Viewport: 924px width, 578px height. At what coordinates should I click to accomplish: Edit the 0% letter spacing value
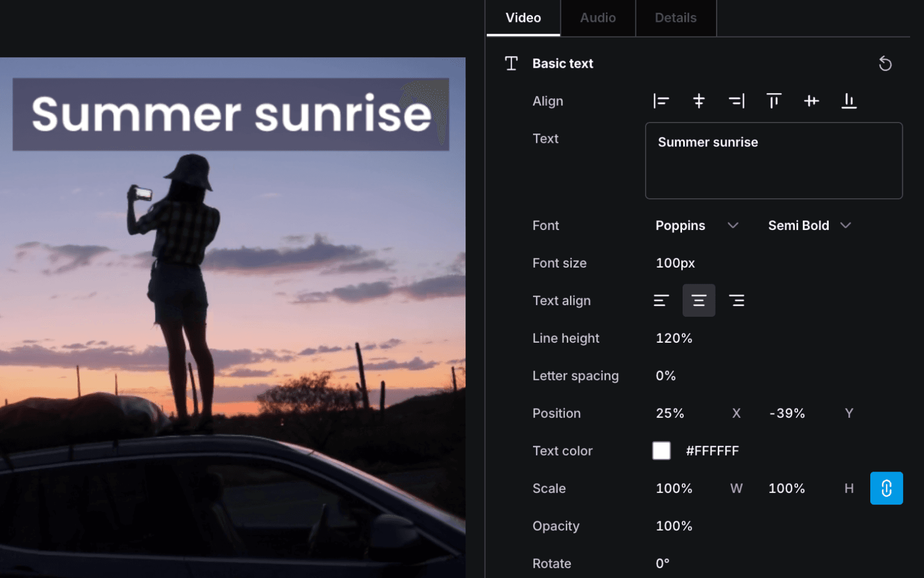[x=666, y=376]
